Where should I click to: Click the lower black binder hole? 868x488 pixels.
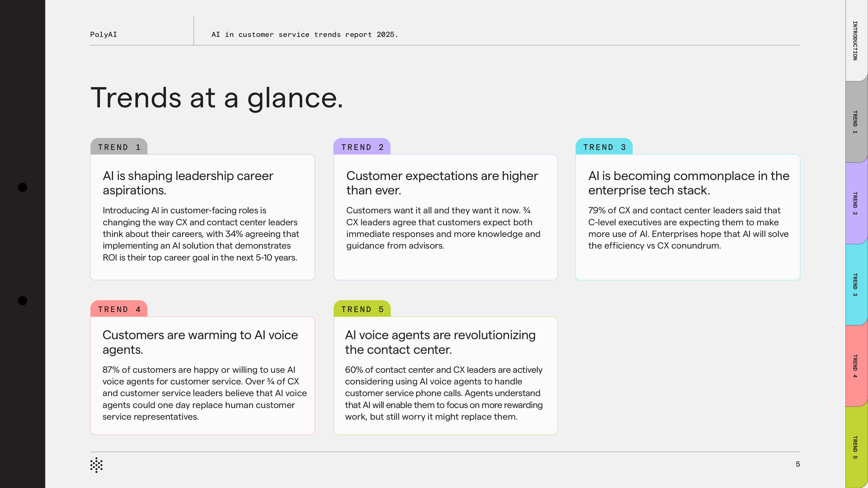point(23,300)
